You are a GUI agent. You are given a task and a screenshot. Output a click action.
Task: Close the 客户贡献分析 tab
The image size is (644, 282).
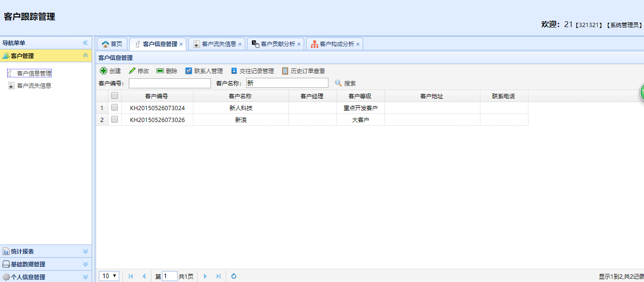point(299,44)
